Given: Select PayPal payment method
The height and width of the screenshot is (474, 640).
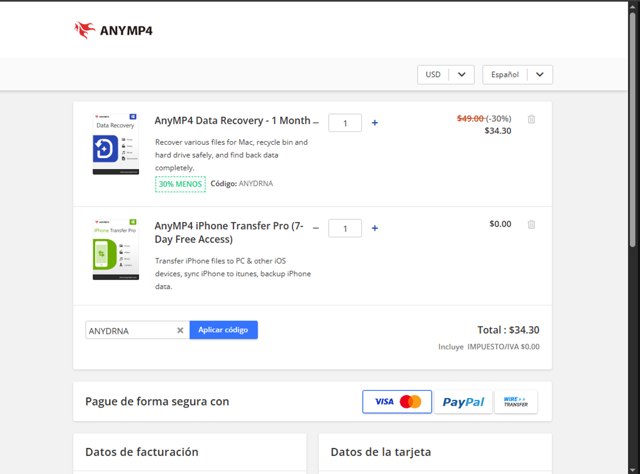Looking at the screenshot, I should click(x=463, y=402).
